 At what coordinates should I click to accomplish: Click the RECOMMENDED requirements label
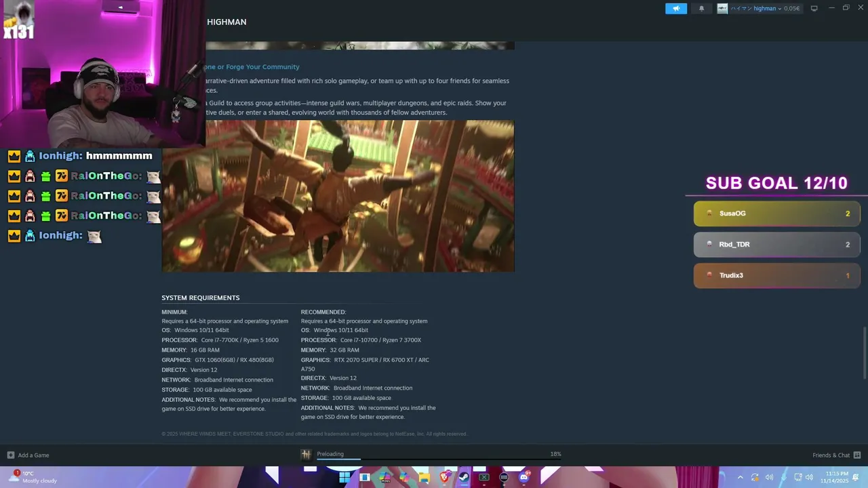[323, 312]
